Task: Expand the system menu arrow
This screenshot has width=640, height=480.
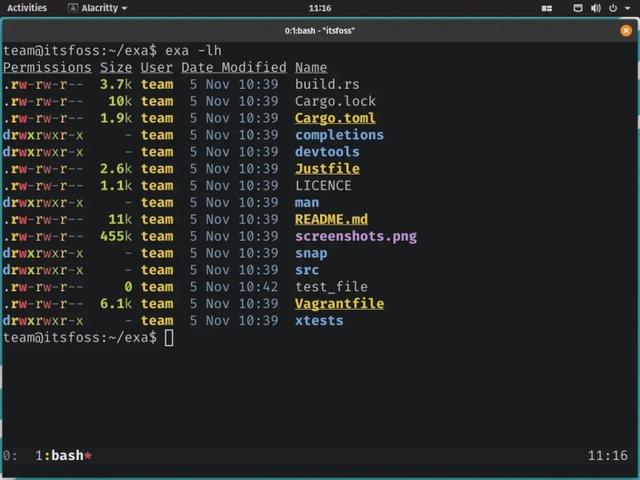Action: click(627, 8)
